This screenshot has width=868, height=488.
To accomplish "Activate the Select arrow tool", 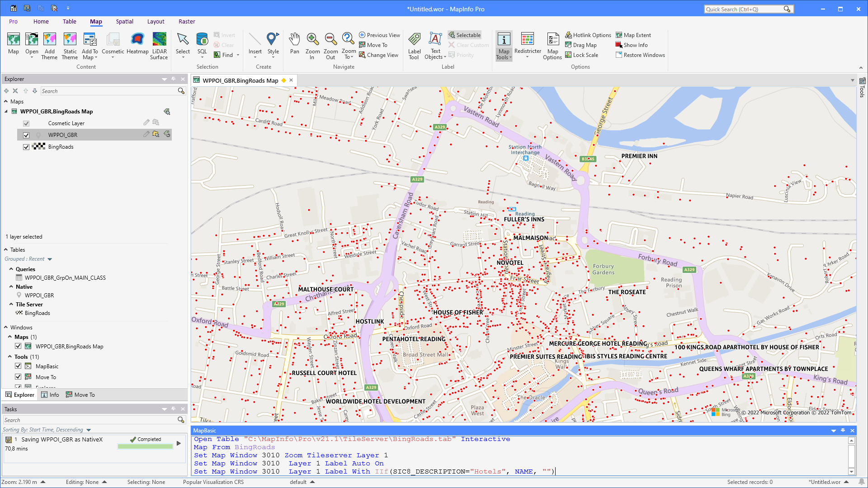I will point(183,44).
